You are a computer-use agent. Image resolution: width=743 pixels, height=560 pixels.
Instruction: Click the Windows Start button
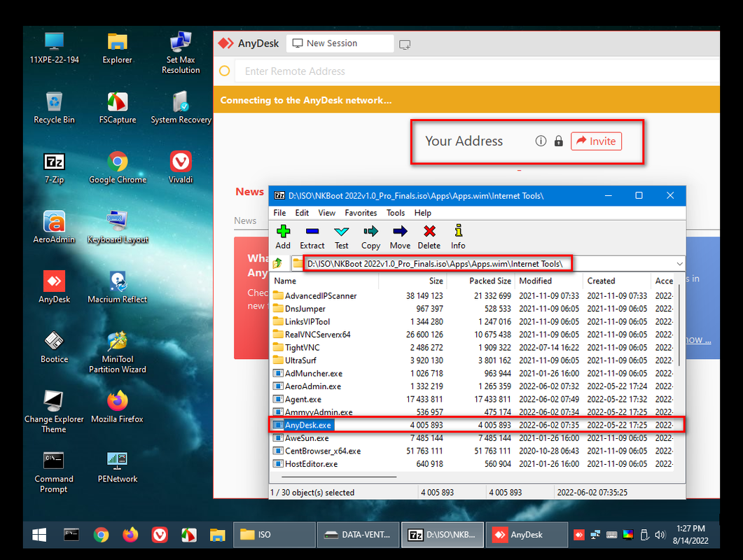39,535
